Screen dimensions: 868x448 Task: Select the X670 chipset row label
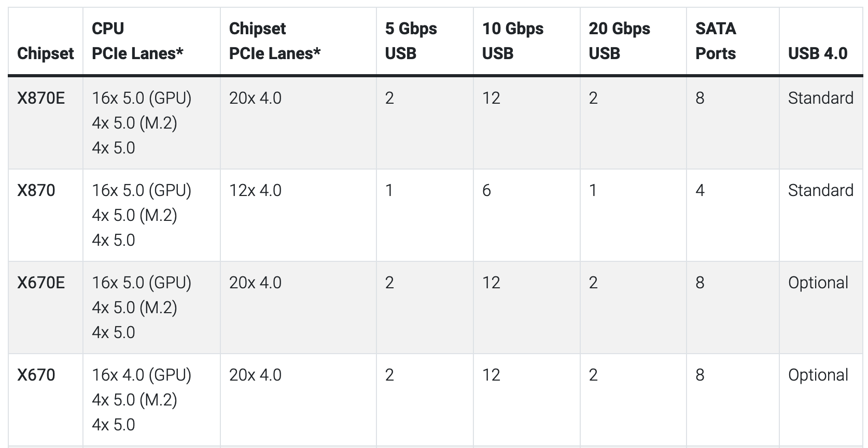tap(36, 375)
